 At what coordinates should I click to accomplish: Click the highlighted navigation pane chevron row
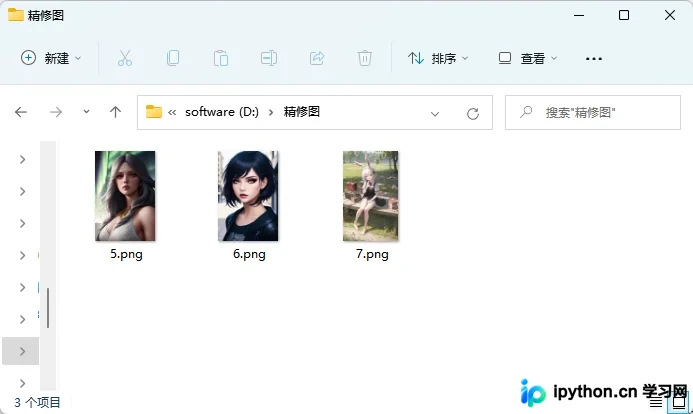21,351
